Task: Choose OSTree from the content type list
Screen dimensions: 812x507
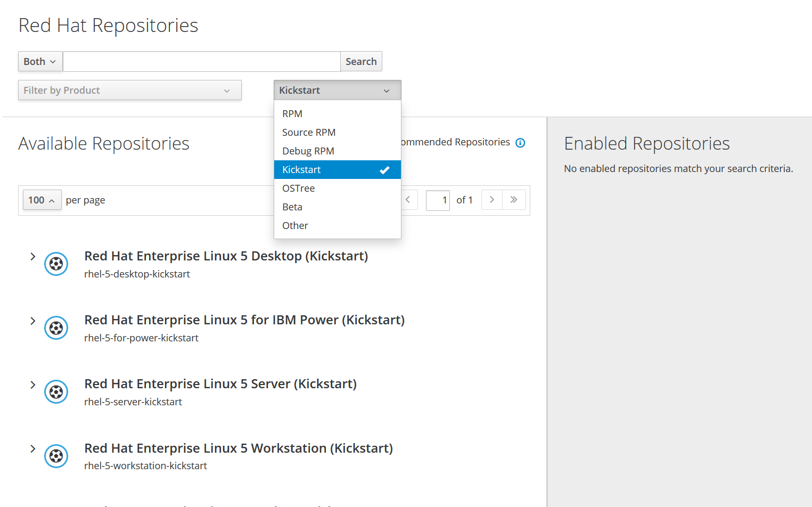Action: coord(298,188)
